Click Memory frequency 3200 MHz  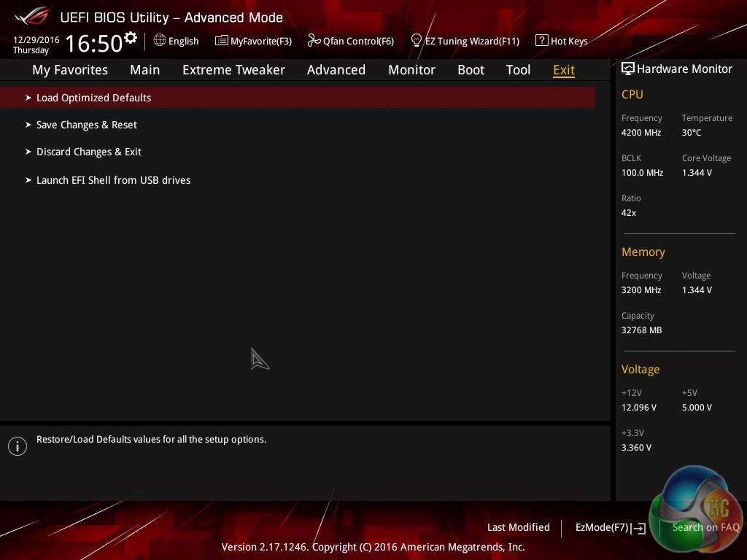coord(640,289)
